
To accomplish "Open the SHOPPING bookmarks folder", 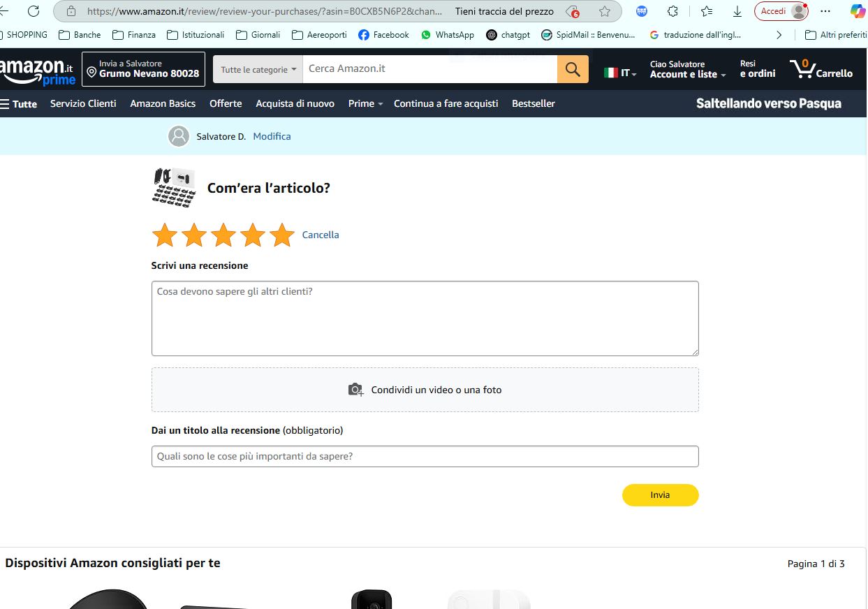I will (x=23, y=35).
